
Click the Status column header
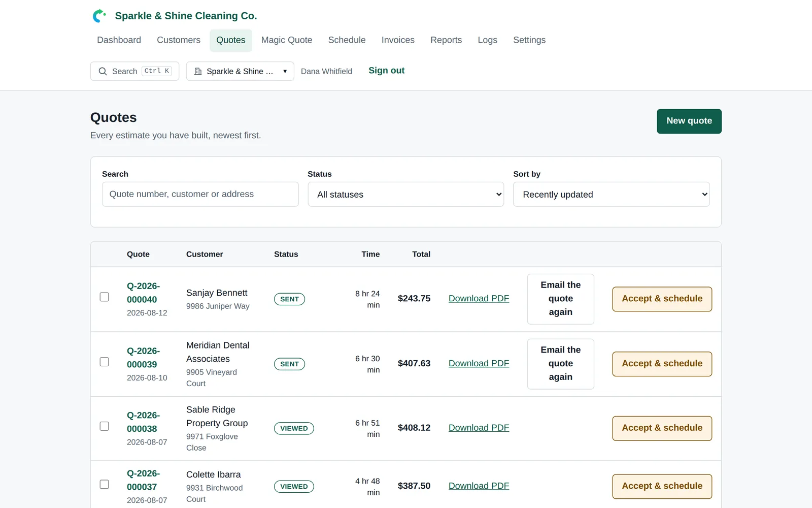(286, 254)
